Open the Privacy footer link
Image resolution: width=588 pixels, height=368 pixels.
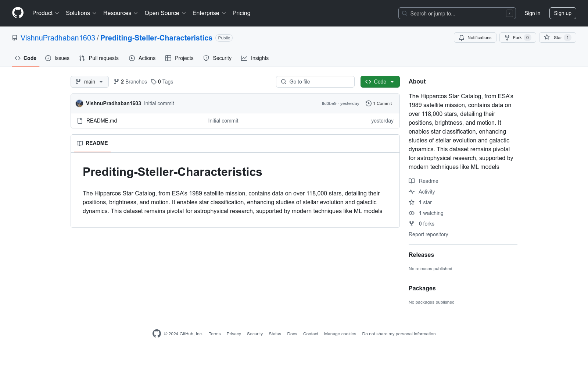coord(234,334)
